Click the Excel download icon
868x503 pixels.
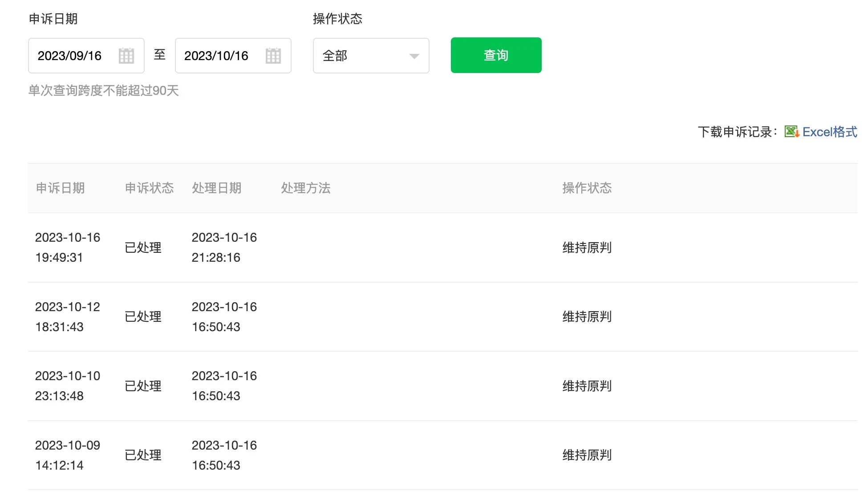click(x=791, y=132)
